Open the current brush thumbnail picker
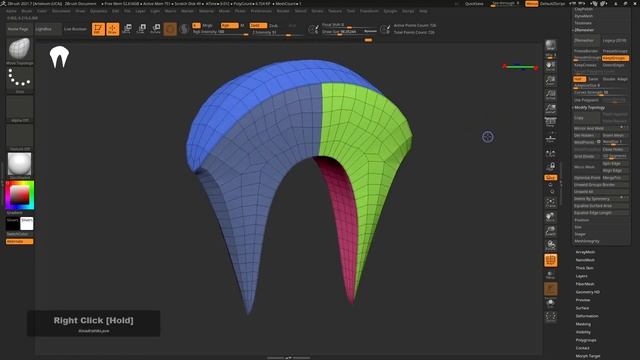 pyautogui.click(x=20, y=51)
